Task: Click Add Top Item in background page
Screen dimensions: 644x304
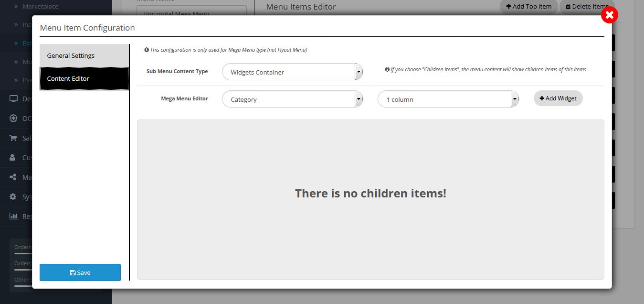Action: pos(528,7)
